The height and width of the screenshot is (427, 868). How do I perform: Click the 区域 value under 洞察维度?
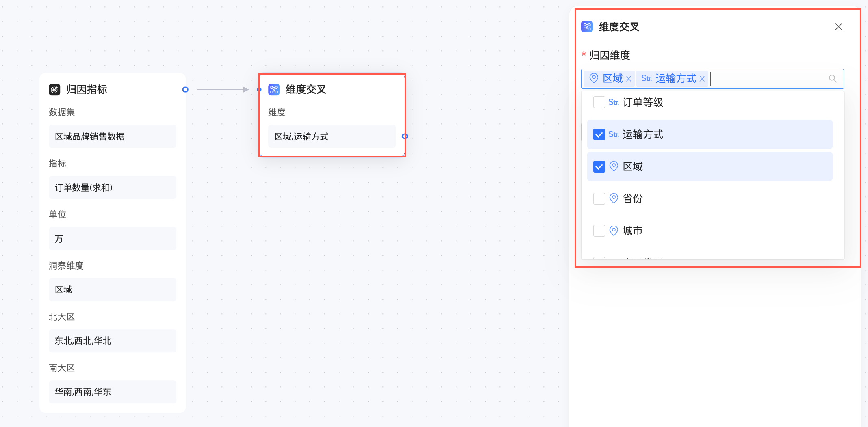[113, 290]
